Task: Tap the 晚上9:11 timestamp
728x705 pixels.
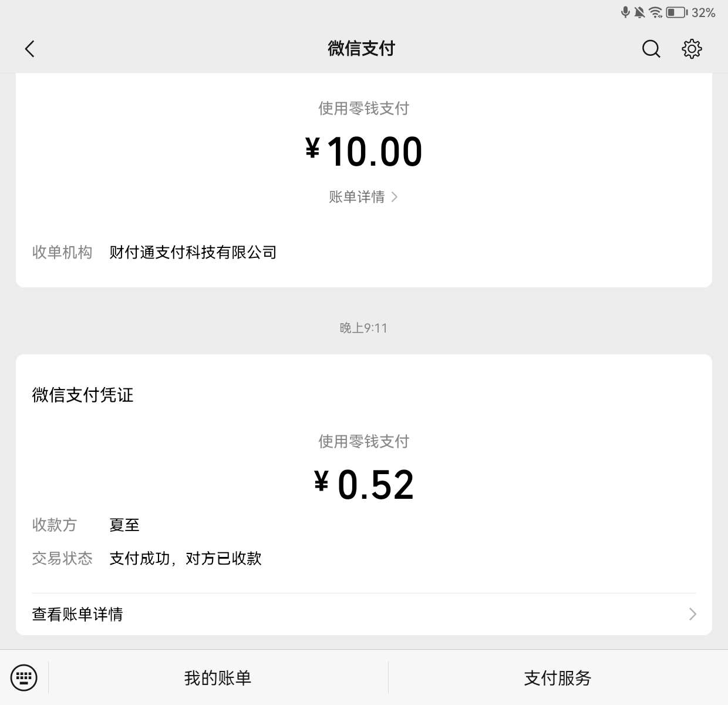Action: [363, 328]
